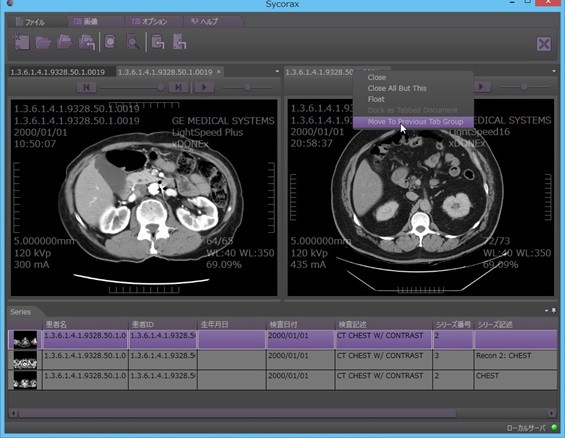Play the left viewer image series

pos(204,88)
